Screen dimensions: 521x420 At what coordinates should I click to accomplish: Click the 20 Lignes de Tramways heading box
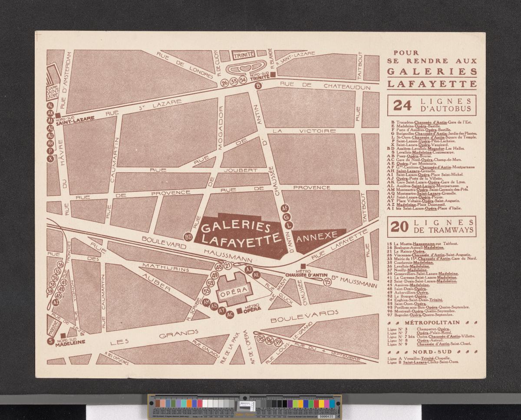[x=432, y=226]
